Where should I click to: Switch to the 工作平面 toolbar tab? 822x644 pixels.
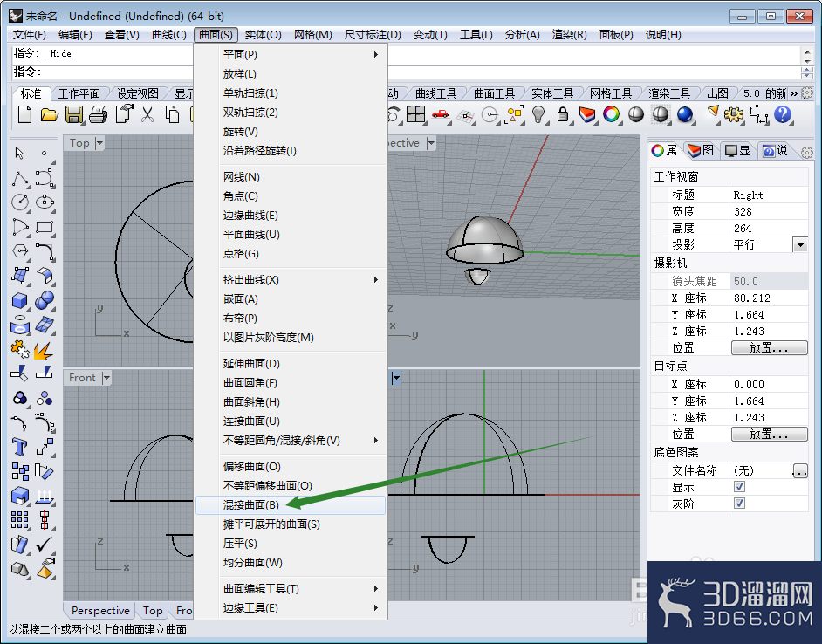click(x=79, y=94)
